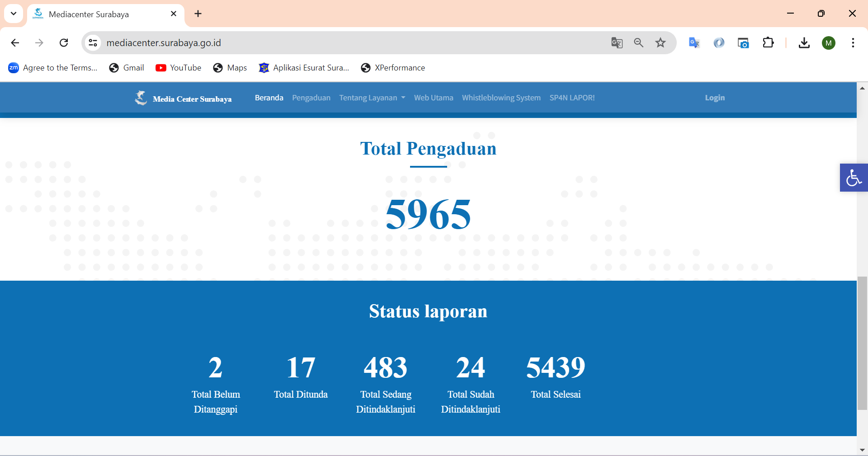Viewport: 868px width, 456px height.
Task: Expand the Tentang Layanan dropdown
Action: coord(372,98)
